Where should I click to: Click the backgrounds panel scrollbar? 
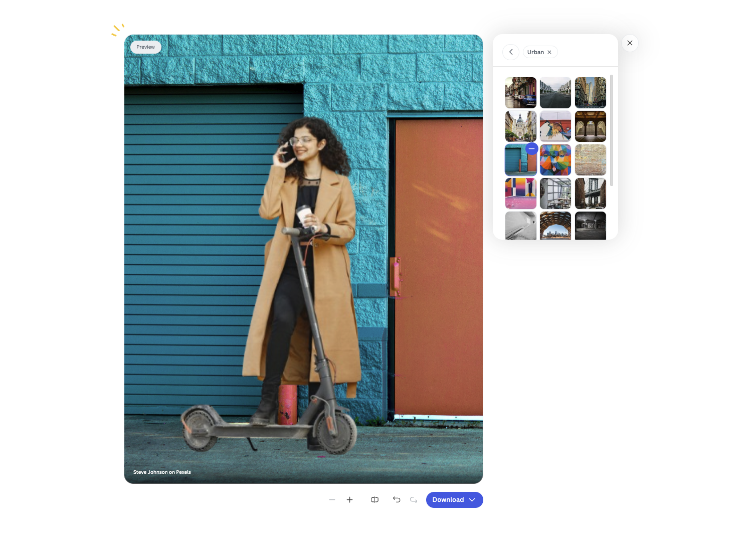coord(612,130)
